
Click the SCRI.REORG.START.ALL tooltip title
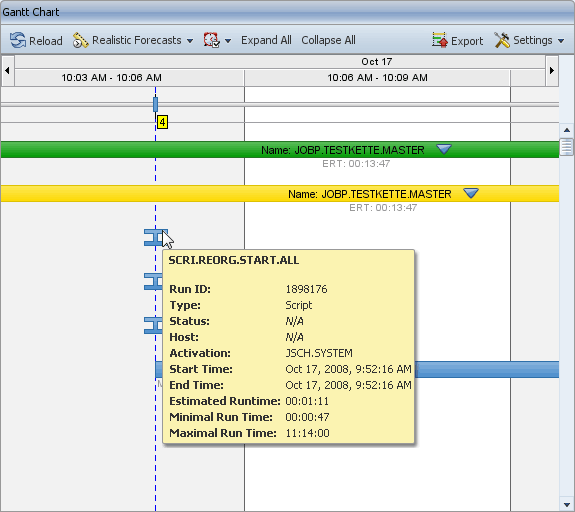tap(234, 260)
